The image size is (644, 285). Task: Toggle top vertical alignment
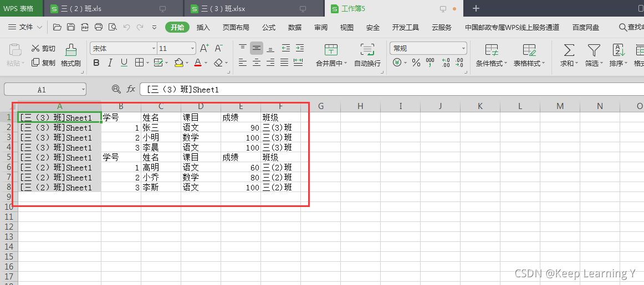click(x=243, y=48)
